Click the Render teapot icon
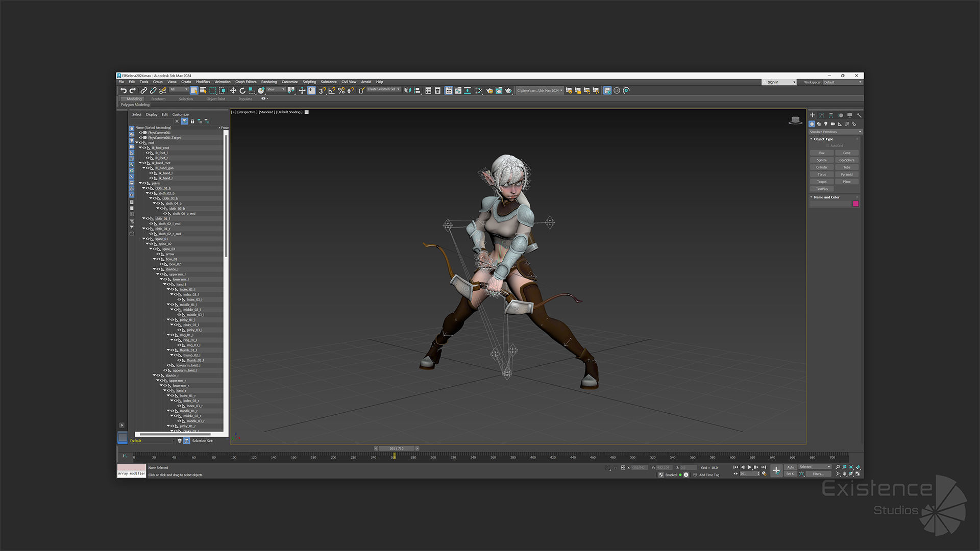Screen dimensions: 980x551 click(x=508, y=91)
